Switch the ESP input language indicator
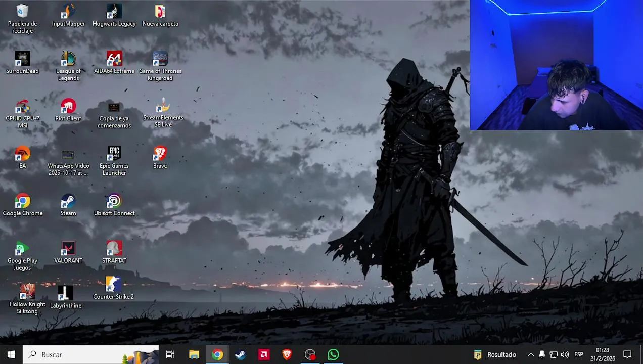 point(579,355)
